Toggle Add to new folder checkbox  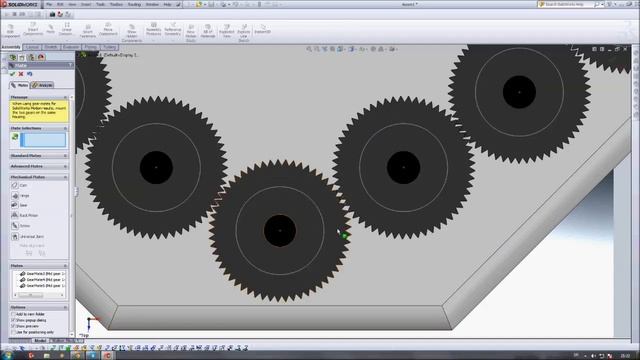13,314
